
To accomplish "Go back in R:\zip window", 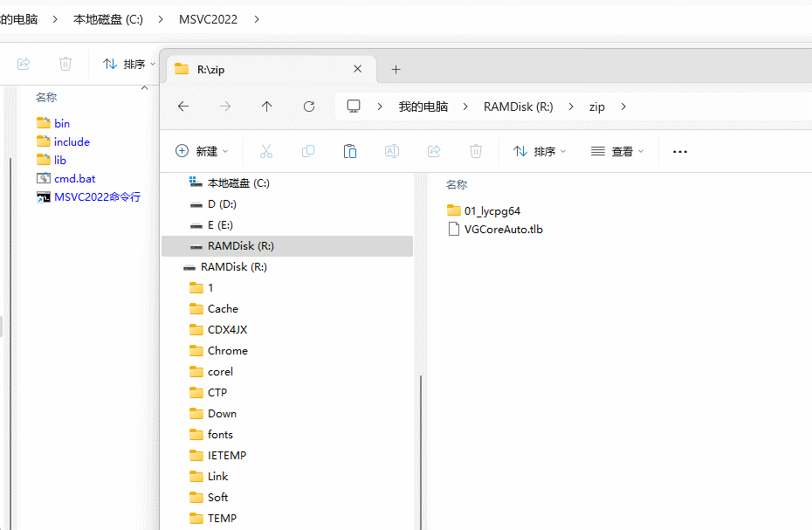I will pos(183,107).
